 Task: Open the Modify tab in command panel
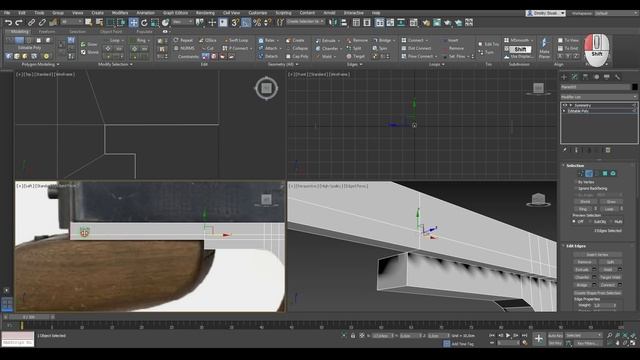click(575, 77)
